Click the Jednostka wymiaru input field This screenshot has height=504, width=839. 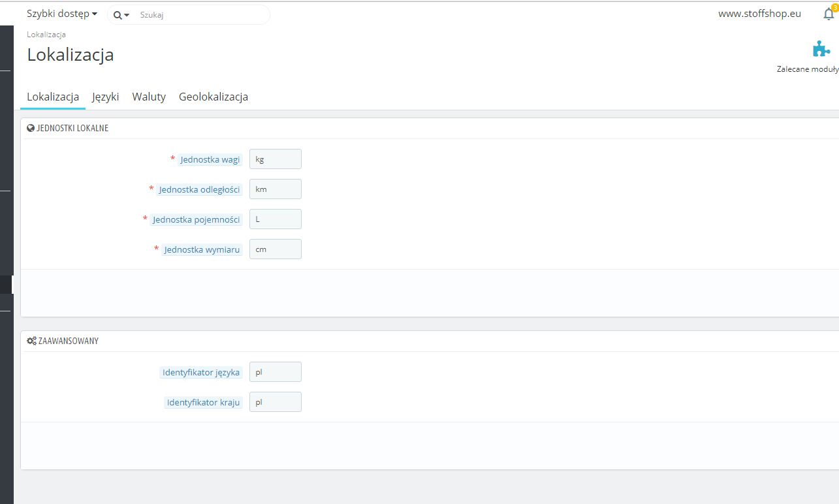click(276, 249)
